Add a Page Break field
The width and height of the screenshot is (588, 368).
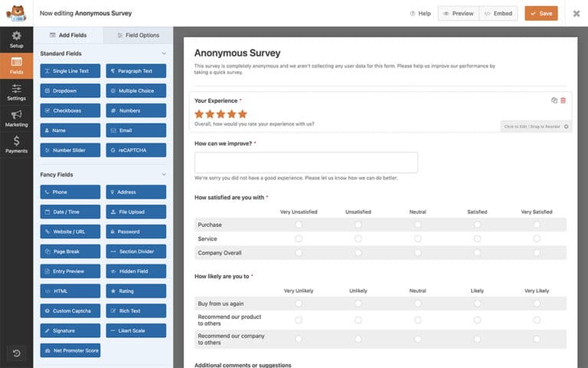coord(70,251)
